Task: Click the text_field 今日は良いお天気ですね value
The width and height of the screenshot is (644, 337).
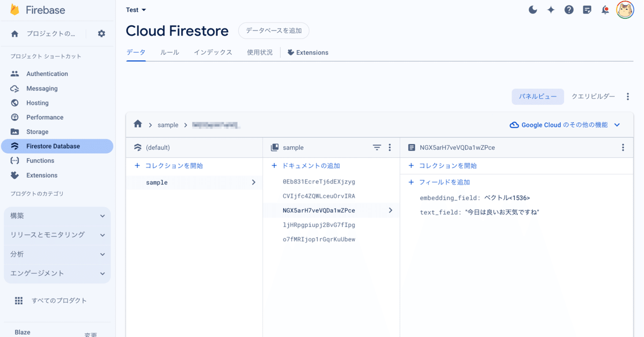Action: [x=502, y=213]
